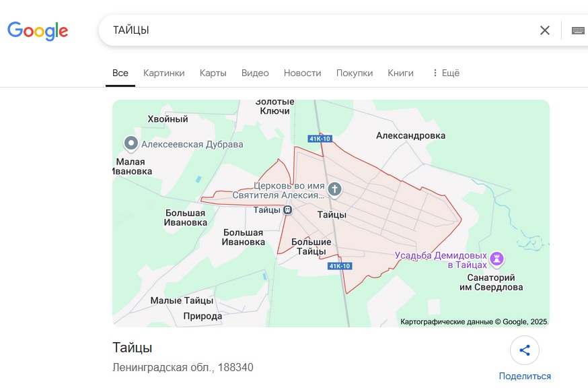Click the Малая Ивановка map label
Viewport: 588px width, 392px height.
click(133, 166)
